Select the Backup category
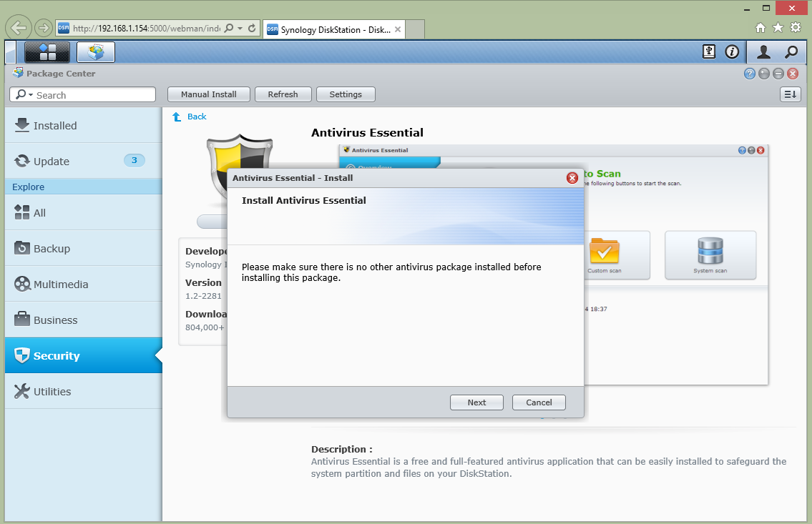Viewport: 812px width, 524px height. [84, 248]
